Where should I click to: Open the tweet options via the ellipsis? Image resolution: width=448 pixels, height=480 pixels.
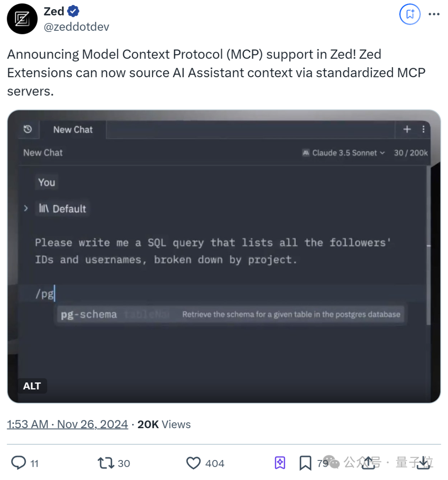(434, 14)
